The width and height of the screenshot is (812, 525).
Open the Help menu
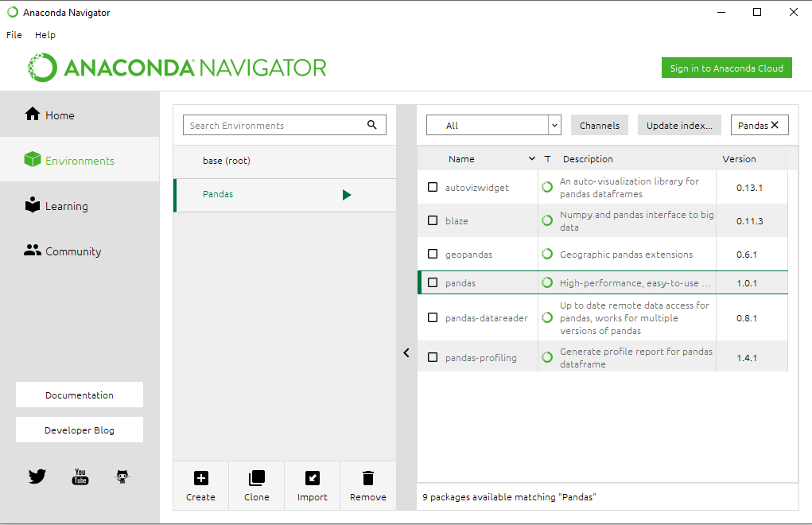[x=45, y=35]
